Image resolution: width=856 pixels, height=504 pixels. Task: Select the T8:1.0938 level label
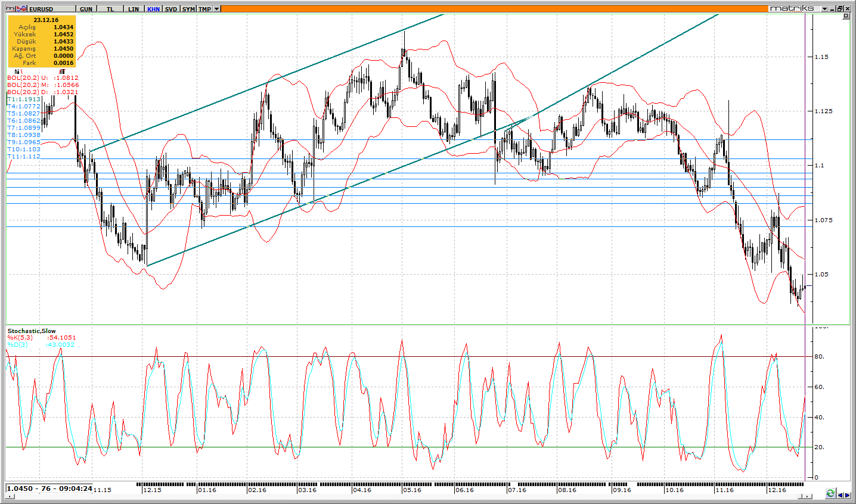[24, 135]
